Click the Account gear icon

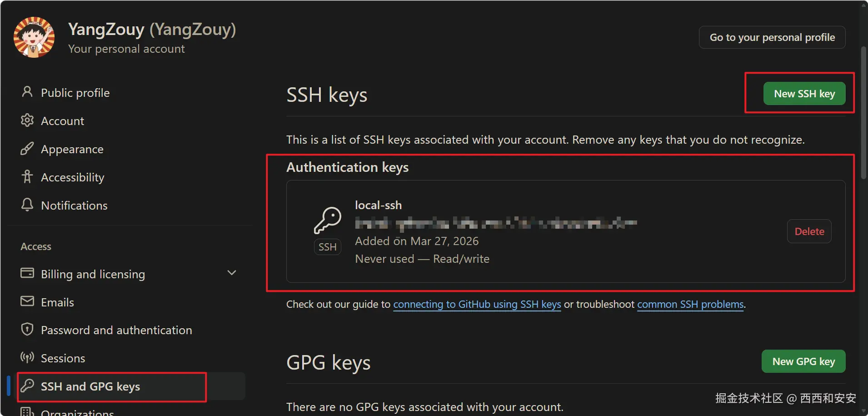point(27,120)
